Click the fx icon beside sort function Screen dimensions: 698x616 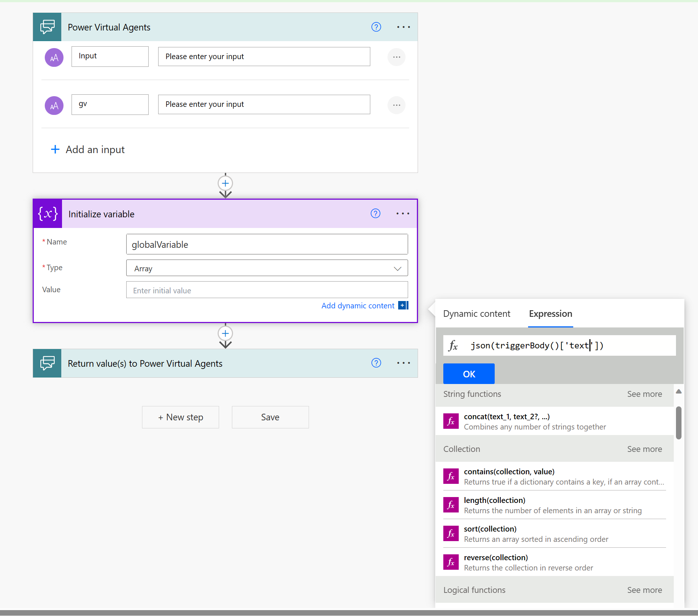451,533
